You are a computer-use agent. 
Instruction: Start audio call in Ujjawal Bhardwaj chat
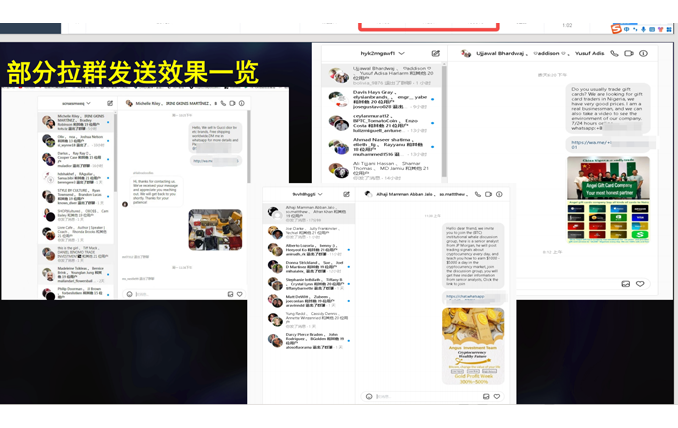[614, 53]
